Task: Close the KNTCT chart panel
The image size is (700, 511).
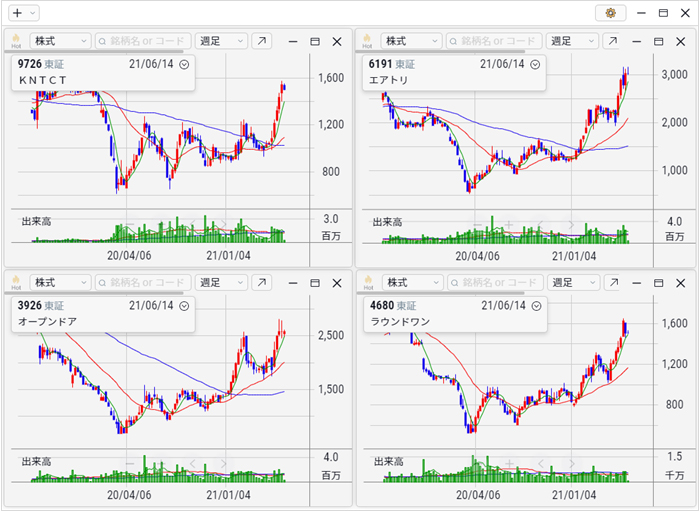Action: 337,42
